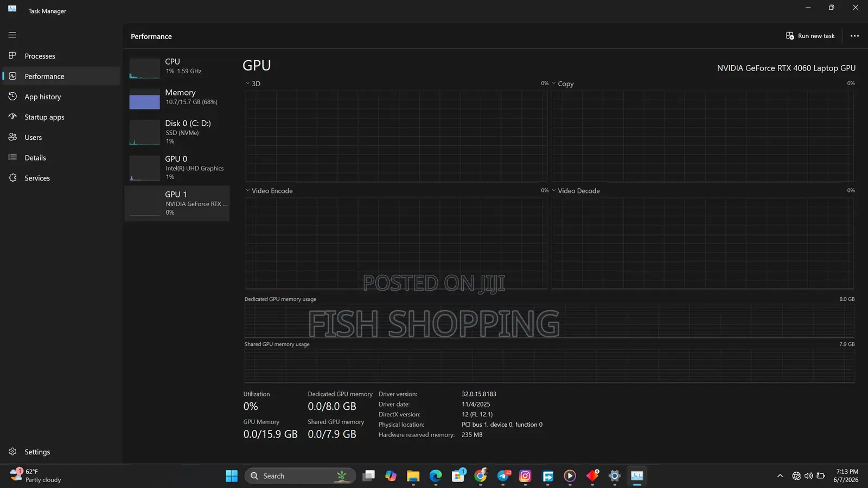Click the Details list icon
This screenshot has width=868, height=488.
coord(12,157)
